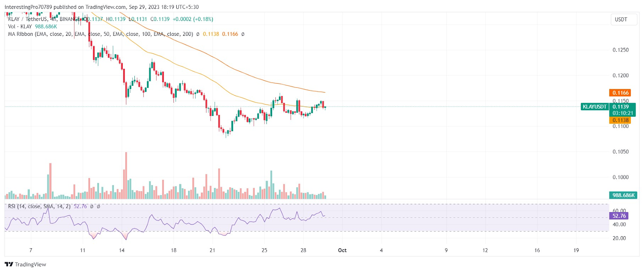Click the purple RSI line end point
Screen dimensions: 644x272
324,216
